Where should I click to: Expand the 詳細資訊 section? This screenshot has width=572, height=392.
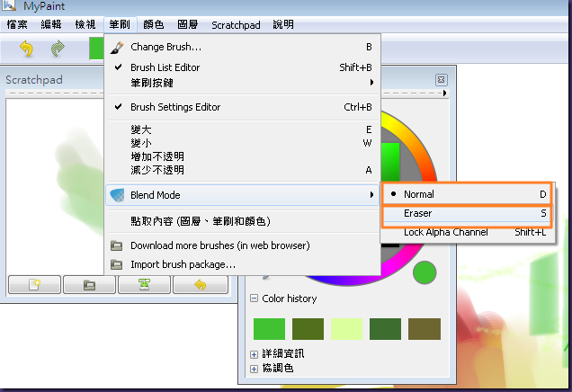(x=254, y=354)
